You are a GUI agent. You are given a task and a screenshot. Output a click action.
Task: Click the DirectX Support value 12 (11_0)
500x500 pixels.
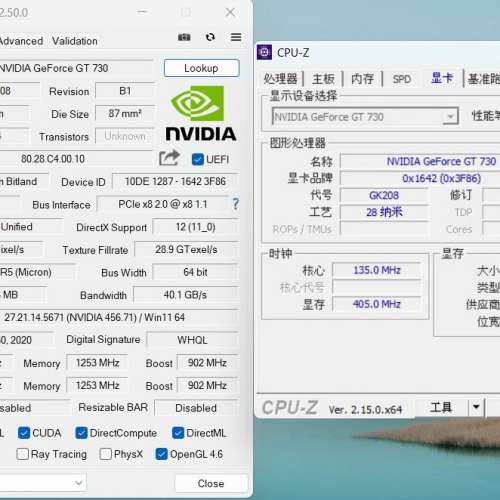click(196, 227)
